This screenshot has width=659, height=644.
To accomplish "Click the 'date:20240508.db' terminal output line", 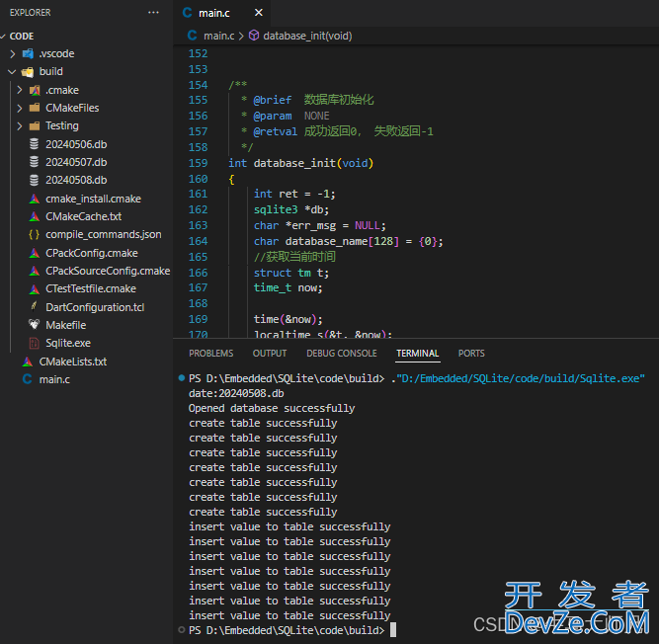I will point(236,394).
